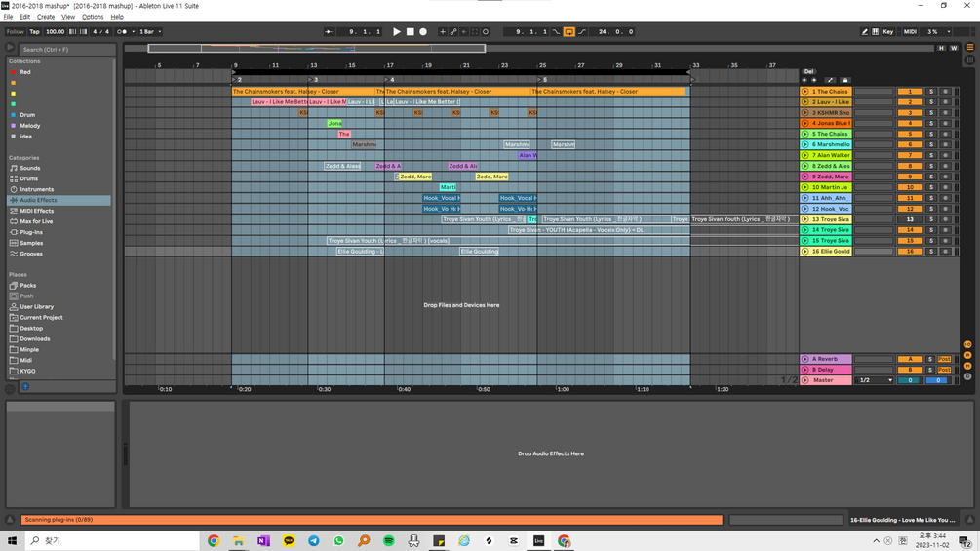This screenshot has height=551, width=980.
Task: Click the Tap tempo button
Action: (34, 32)
